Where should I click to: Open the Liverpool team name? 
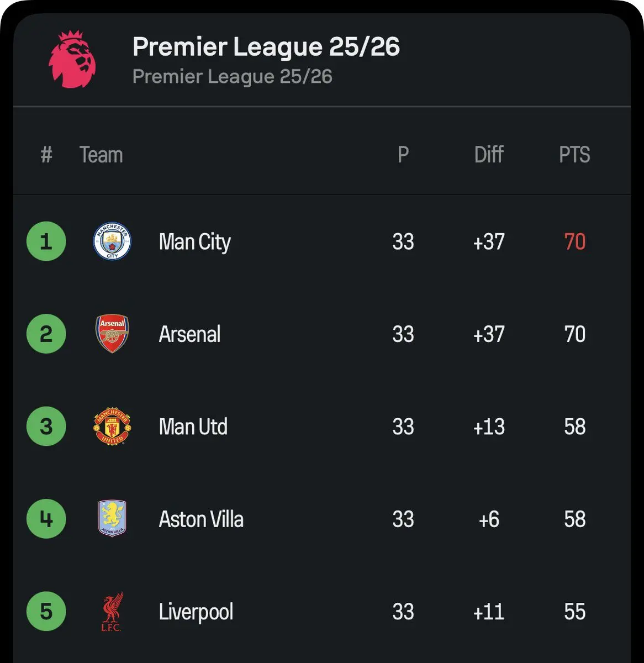(196, 612)
